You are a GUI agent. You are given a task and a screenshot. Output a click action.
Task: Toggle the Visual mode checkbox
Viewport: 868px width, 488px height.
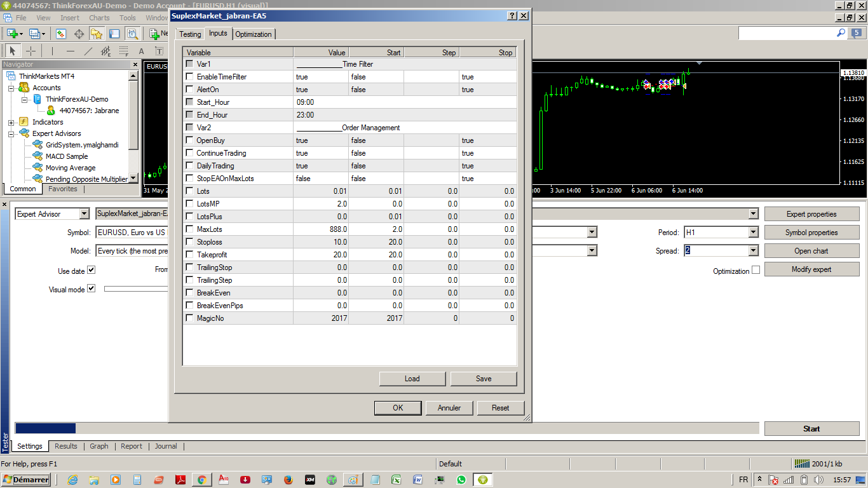pos(91,288)
